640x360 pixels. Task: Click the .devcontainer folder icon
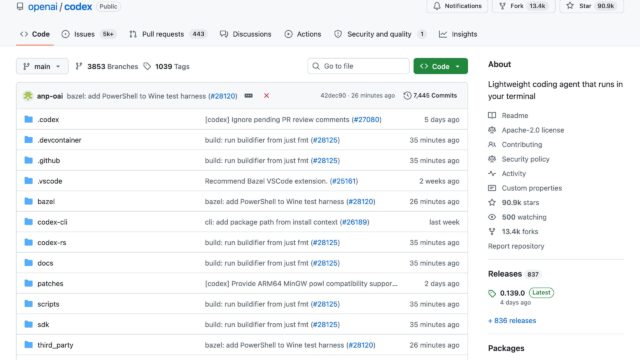(29, 140)
